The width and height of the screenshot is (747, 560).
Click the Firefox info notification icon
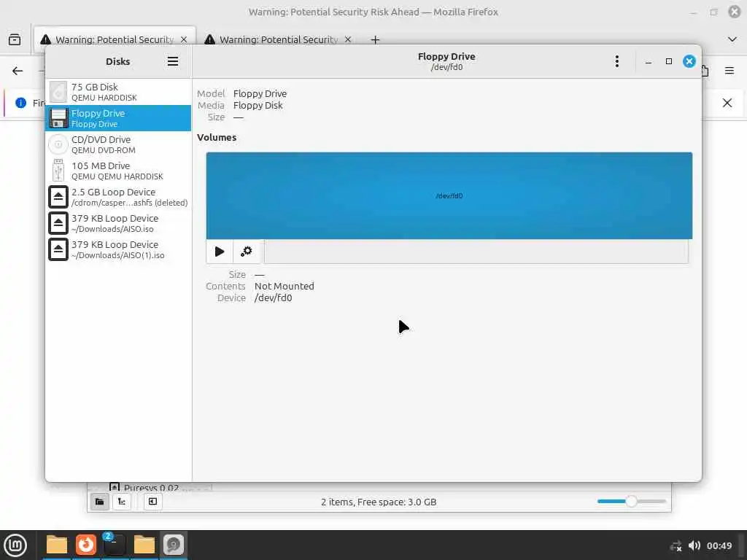click(20, 103)
